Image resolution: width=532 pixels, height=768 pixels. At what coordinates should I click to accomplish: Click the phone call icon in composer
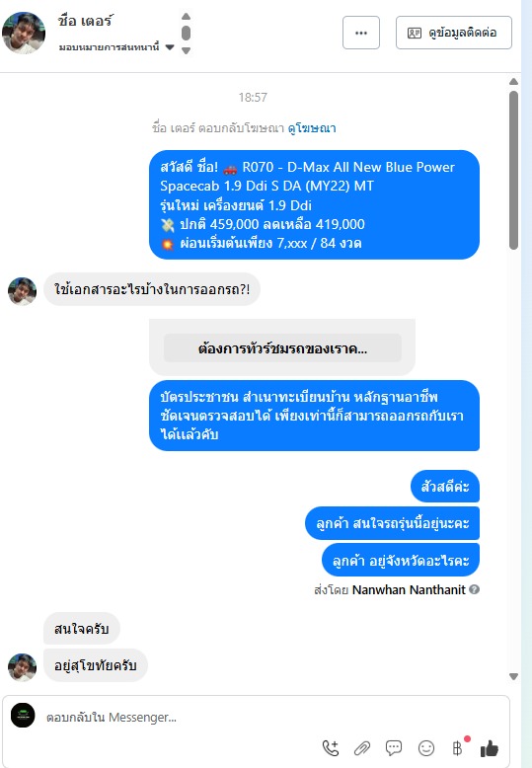point(331,748)
